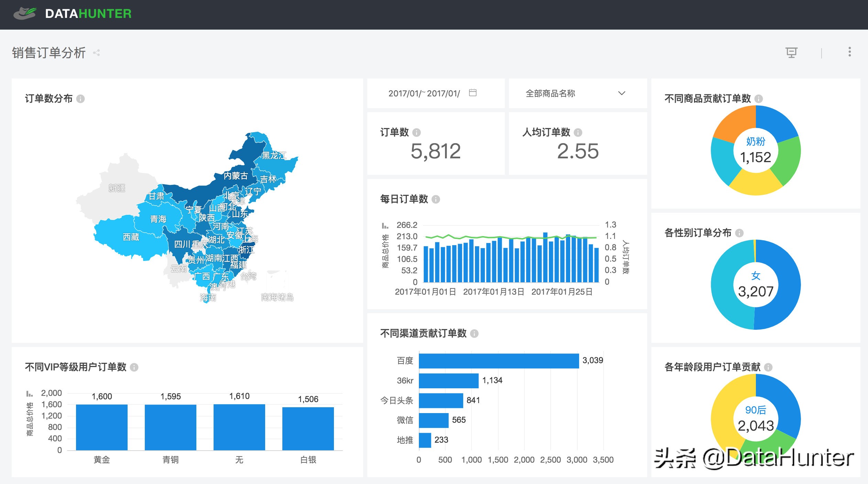Open presentation mode from the top-right screen icon
The width and height of the screenshot is (868, 484).
coord(792,52)
